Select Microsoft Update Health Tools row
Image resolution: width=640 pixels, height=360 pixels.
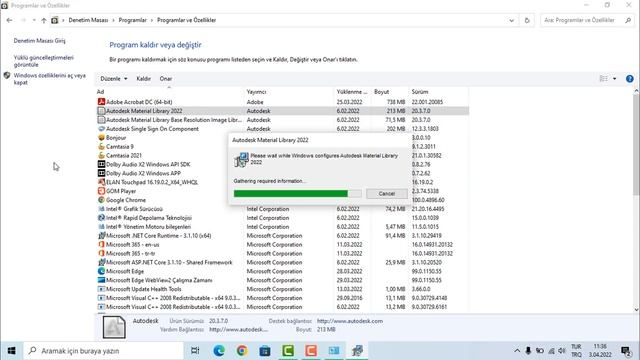click(x=282, y=289)
